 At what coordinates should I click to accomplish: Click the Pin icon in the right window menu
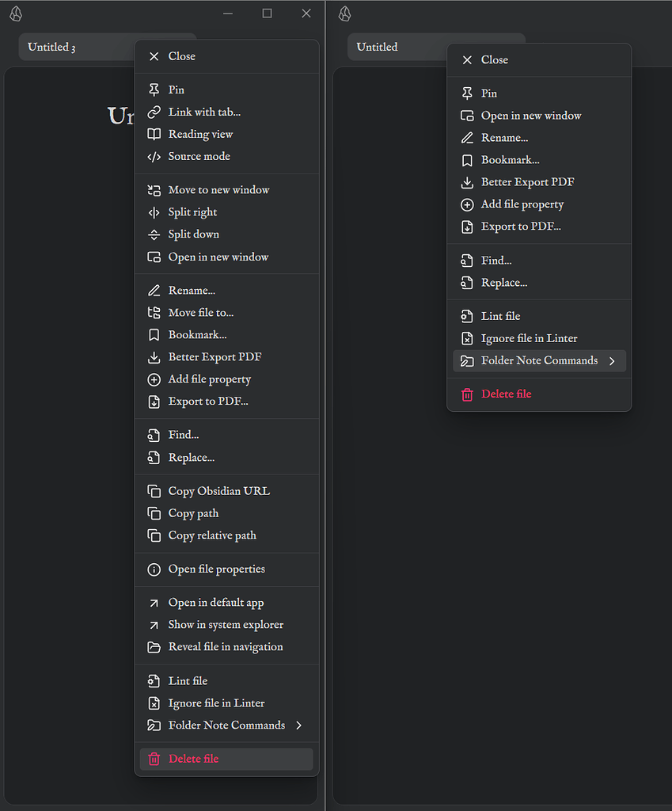pos(467,93)
